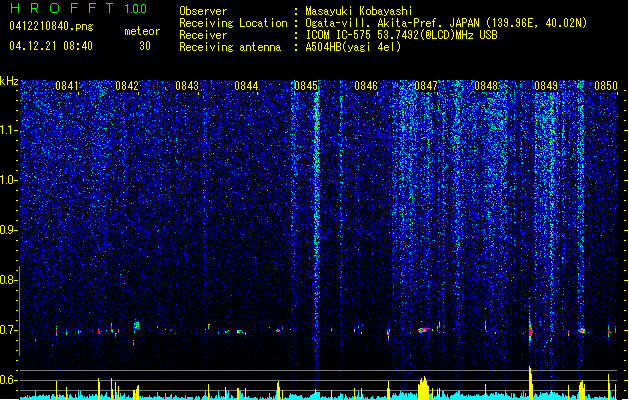629x400 pixels.
Task: Click the 0847 time marker
Action: [426, 86]
